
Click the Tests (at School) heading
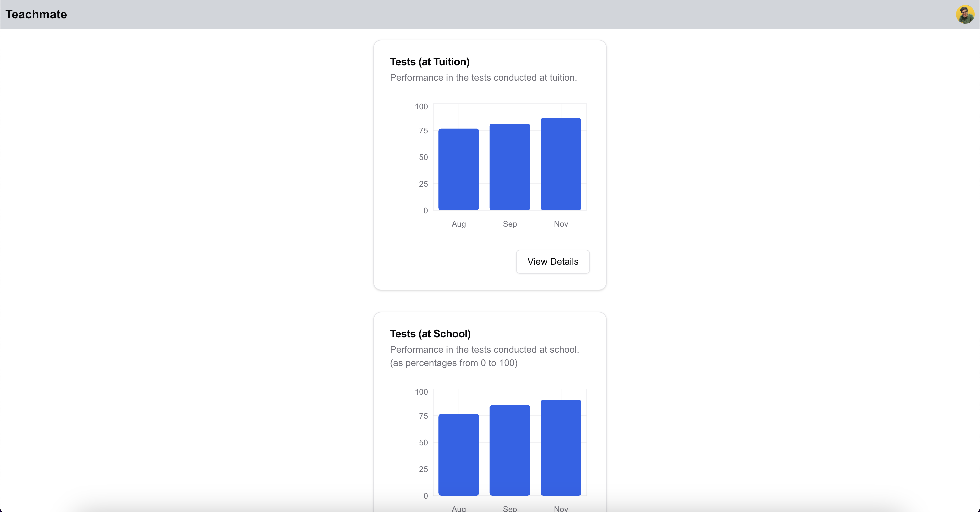click(430, 334)
